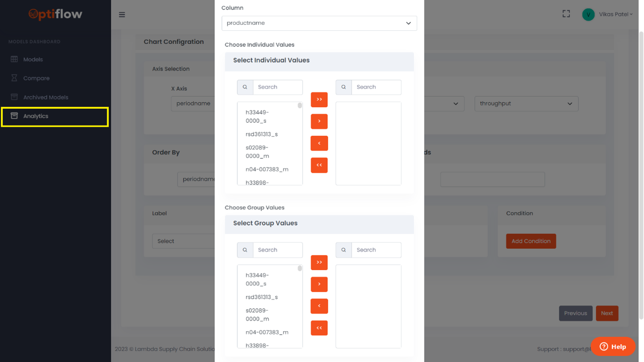Click the single left arrow under Select Individual Values
This screenshot has height=362, width=644.
pyautogui.click(x=319, y=143)
